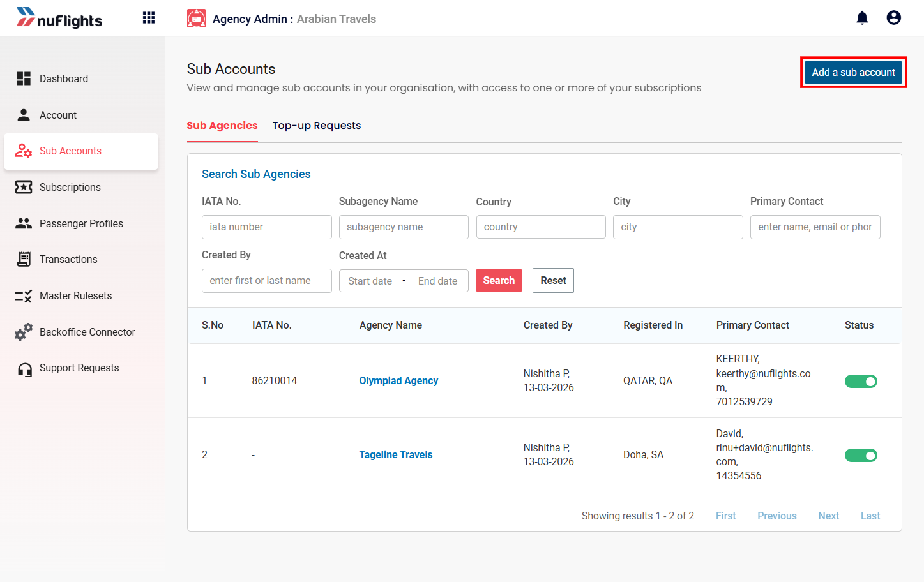Click the Dashboard sidebar icon
Screen dimensions: 924x582
24,78
